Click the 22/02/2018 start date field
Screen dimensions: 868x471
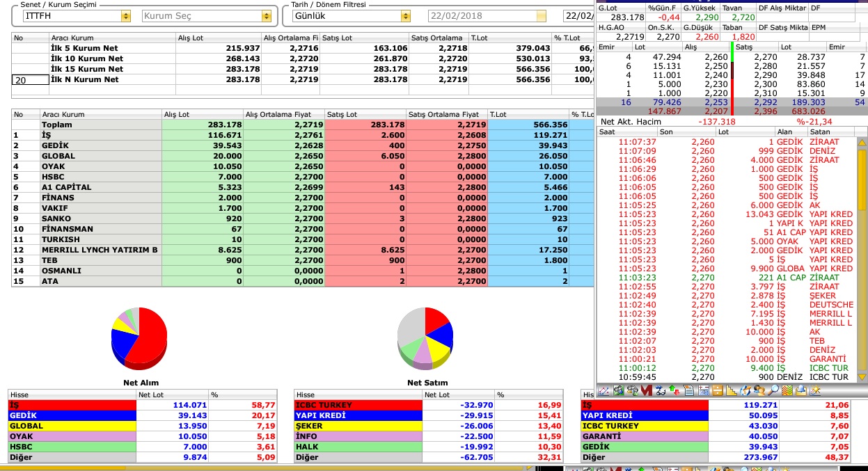[482, 15]
